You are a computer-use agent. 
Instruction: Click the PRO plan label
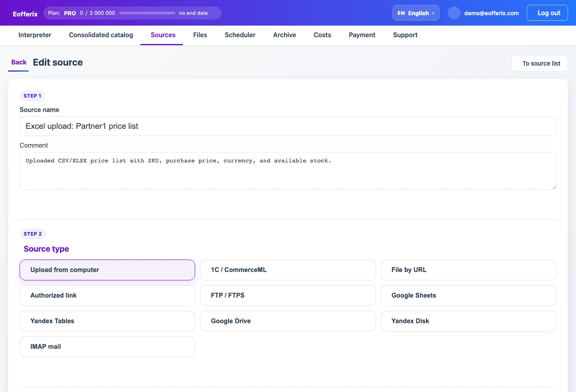click(70, 13)
